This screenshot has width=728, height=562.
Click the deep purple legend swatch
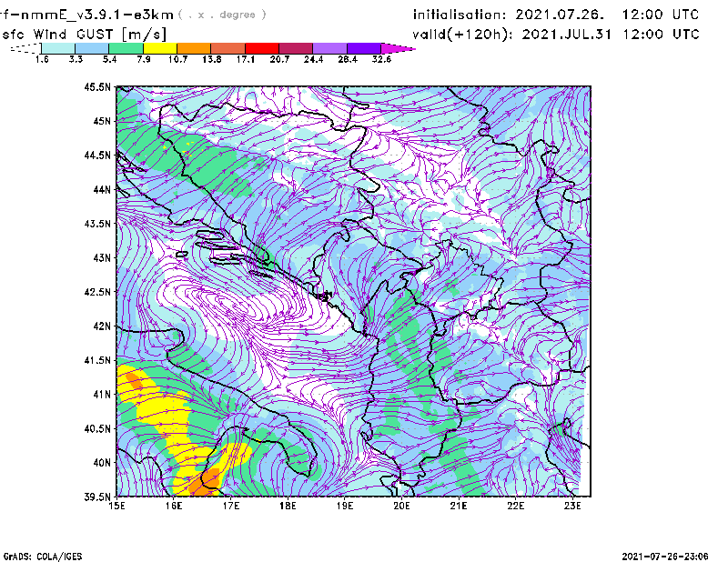364,48
